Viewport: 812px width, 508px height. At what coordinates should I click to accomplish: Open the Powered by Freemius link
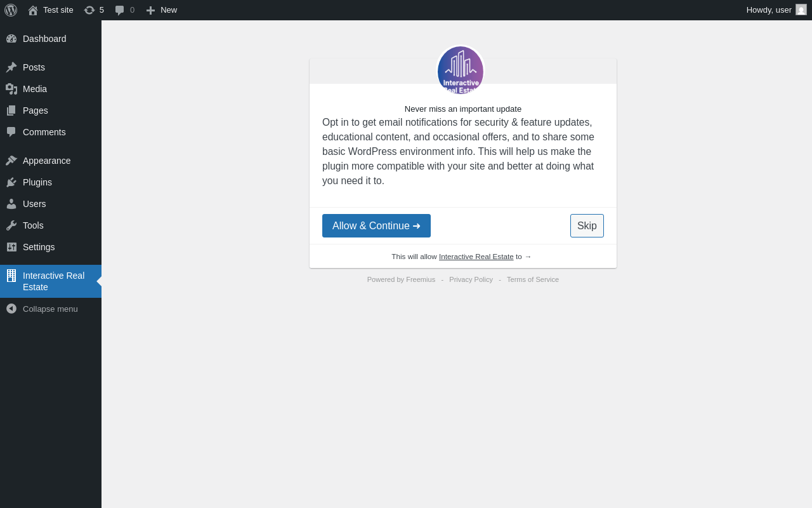(x=401, y=279)
